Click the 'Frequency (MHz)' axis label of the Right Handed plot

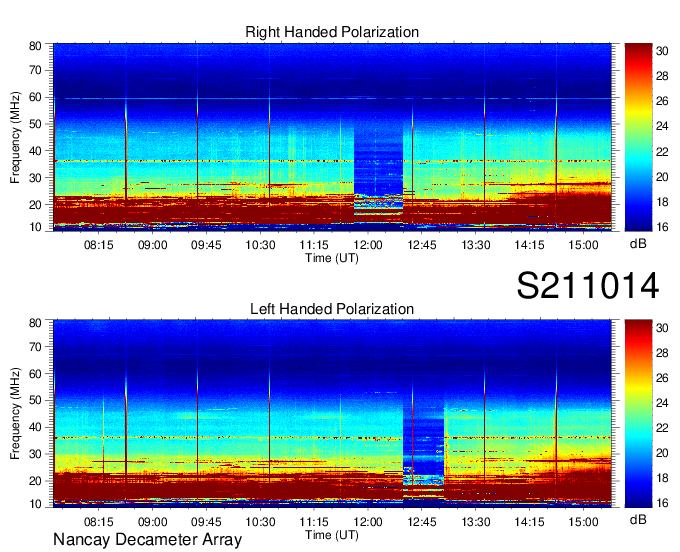(15, 137)
